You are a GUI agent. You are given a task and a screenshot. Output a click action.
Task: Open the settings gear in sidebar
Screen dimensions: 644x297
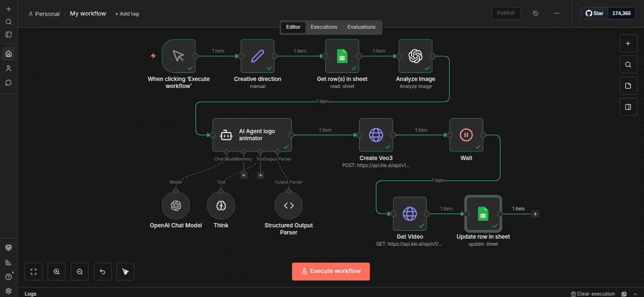8,291
